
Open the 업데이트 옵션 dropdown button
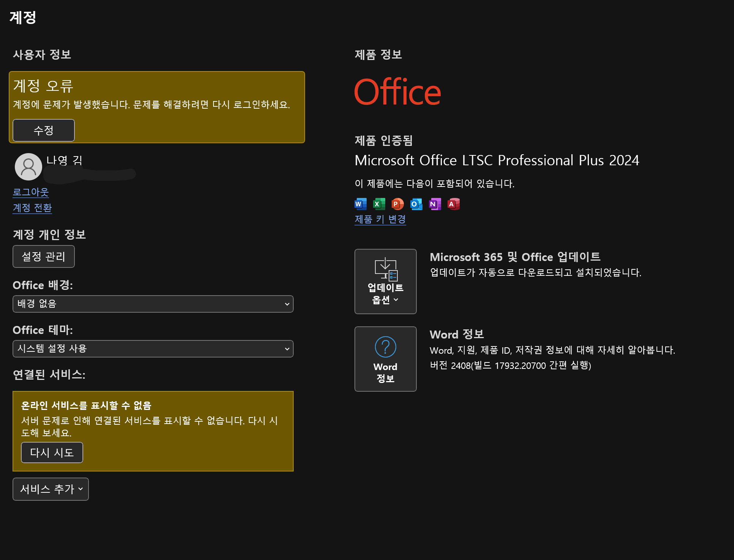(386, 282)
